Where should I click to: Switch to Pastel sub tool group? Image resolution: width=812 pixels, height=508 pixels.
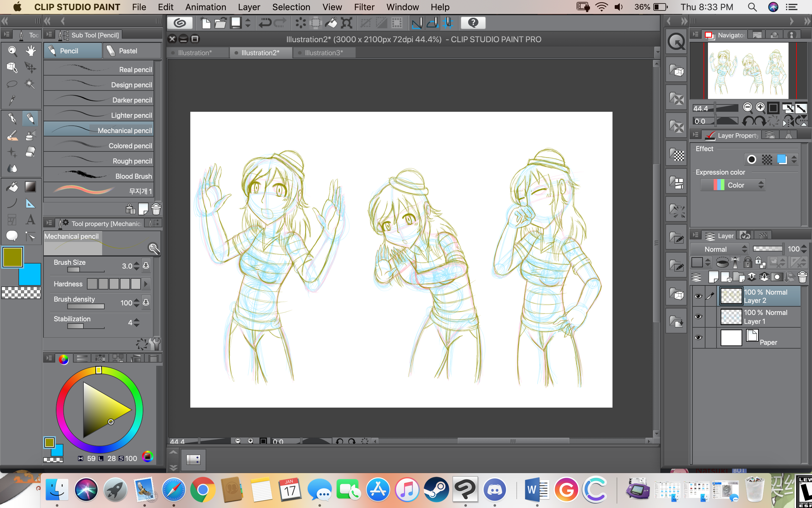(132, 51)
